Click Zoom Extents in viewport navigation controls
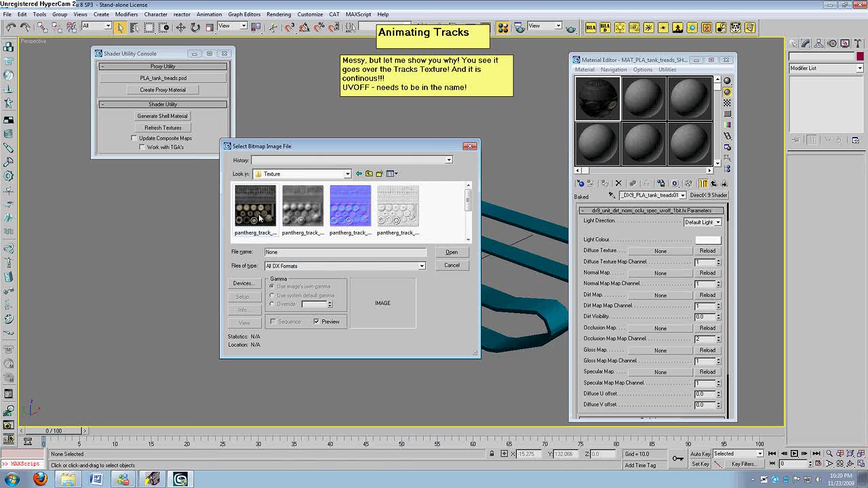The height and width of the screenshot is (488, 868). tap(850, 453)
